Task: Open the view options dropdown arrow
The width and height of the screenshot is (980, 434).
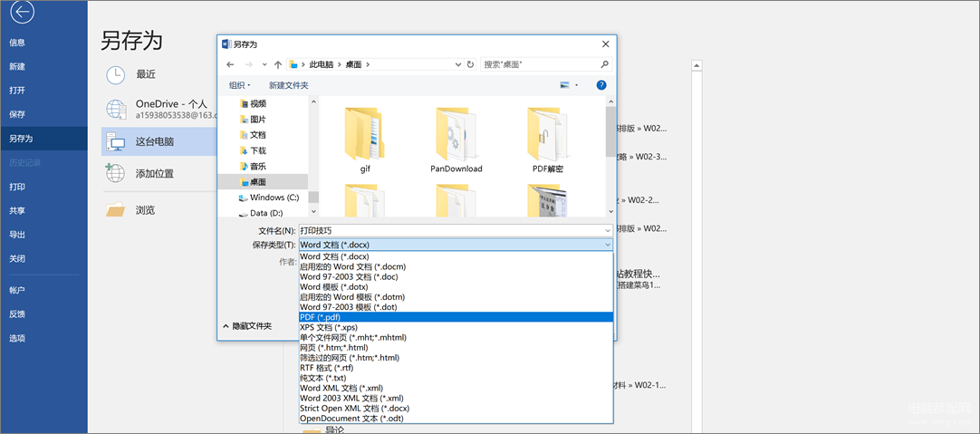Action: (x=576, y=85)
